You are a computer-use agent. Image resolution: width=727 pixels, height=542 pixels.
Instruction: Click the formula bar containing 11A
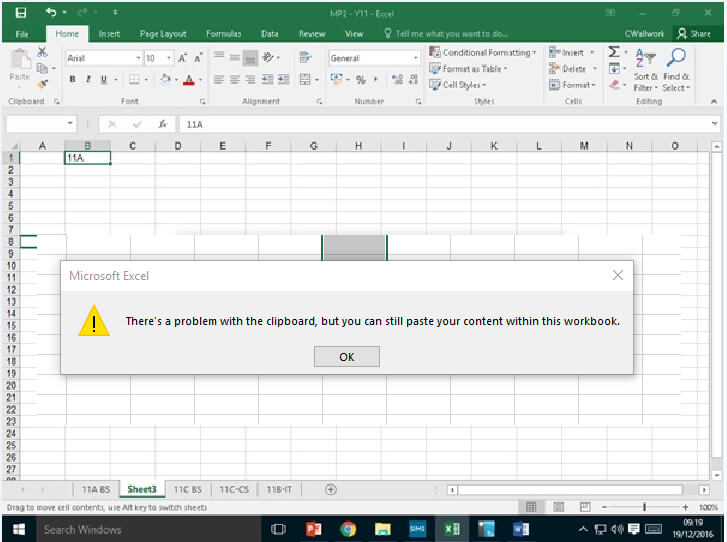click(440, 124)
